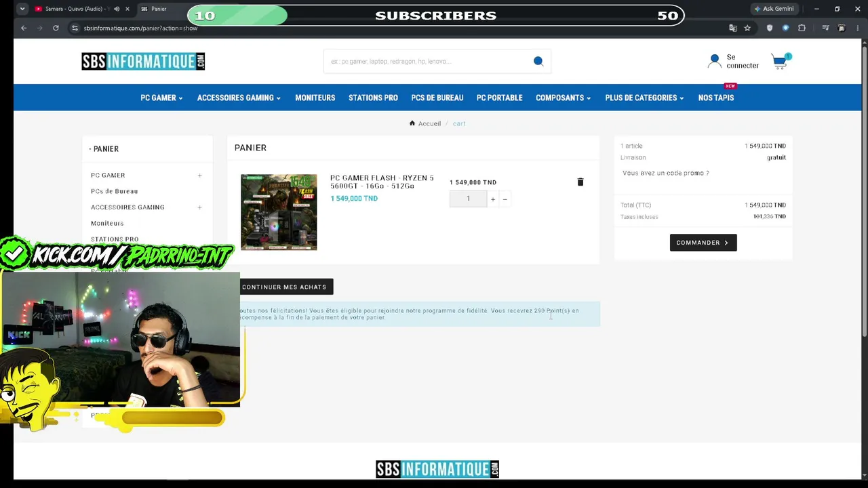
Task: Open the tab search dropdown arrow
Action: click(x=22, y=9)
